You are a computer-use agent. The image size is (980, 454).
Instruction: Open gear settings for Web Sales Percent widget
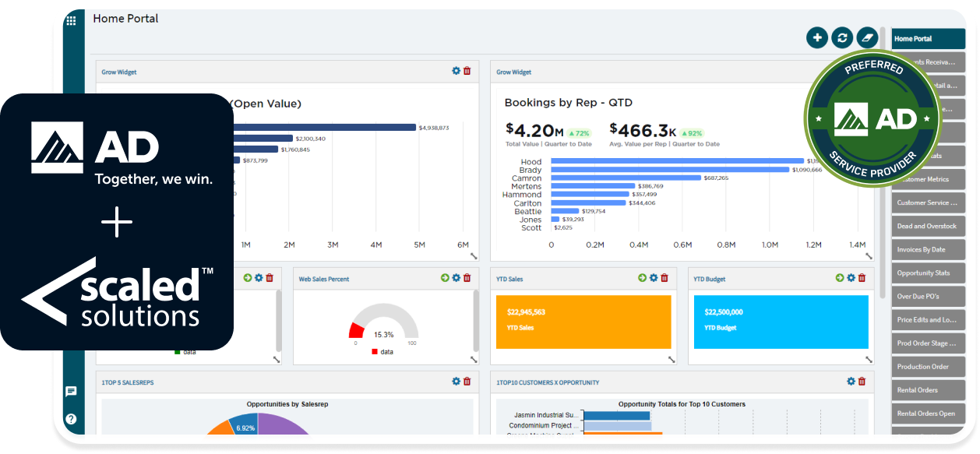pos(457,277)
